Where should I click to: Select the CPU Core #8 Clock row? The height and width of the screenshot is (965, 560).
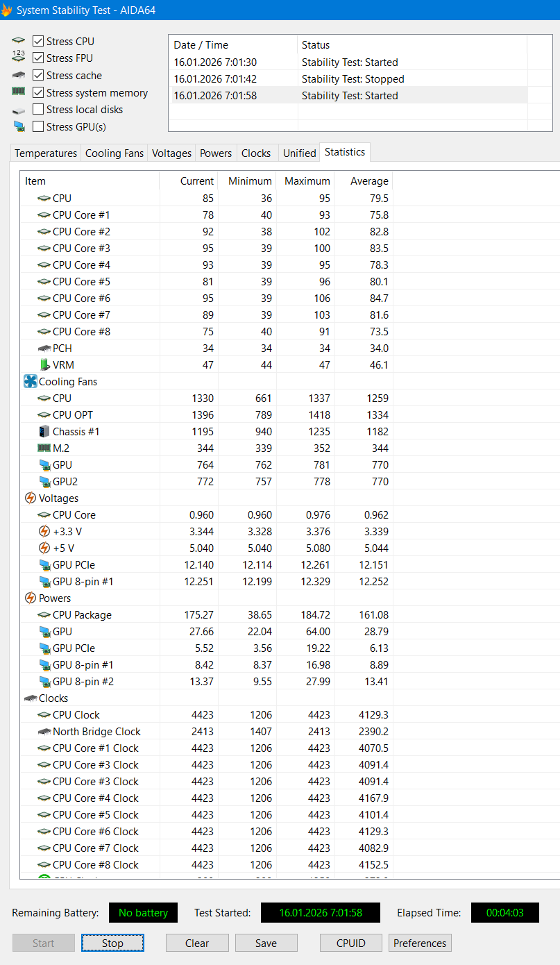pyautogui.click(x=207, y=864)
